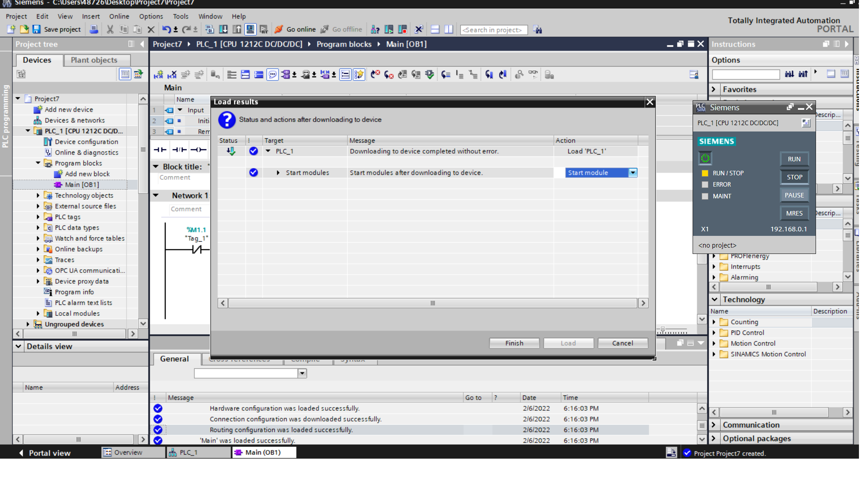Click Instructions search input field
868x488 pixels.
746,74
